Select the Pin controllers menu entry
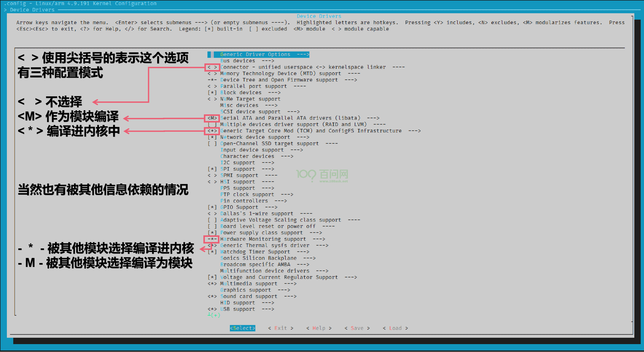Image resolution: width=644 pixels, height=352 pixels. [244, 201]
